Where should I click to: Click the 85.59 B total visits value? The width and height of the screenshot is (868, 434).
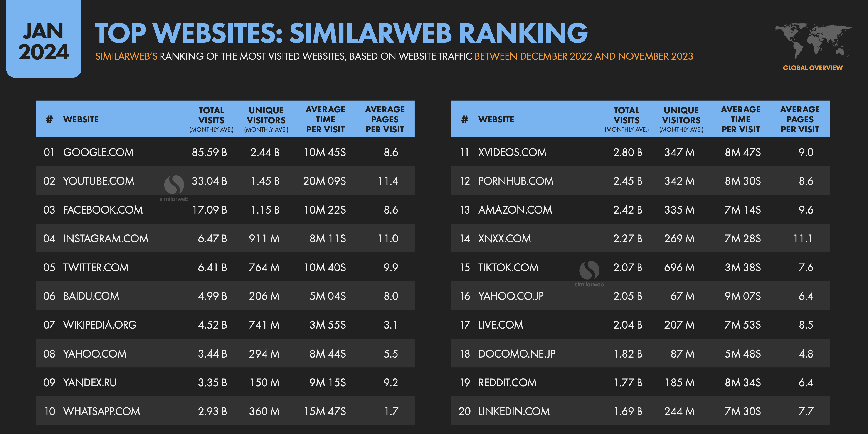209,153
